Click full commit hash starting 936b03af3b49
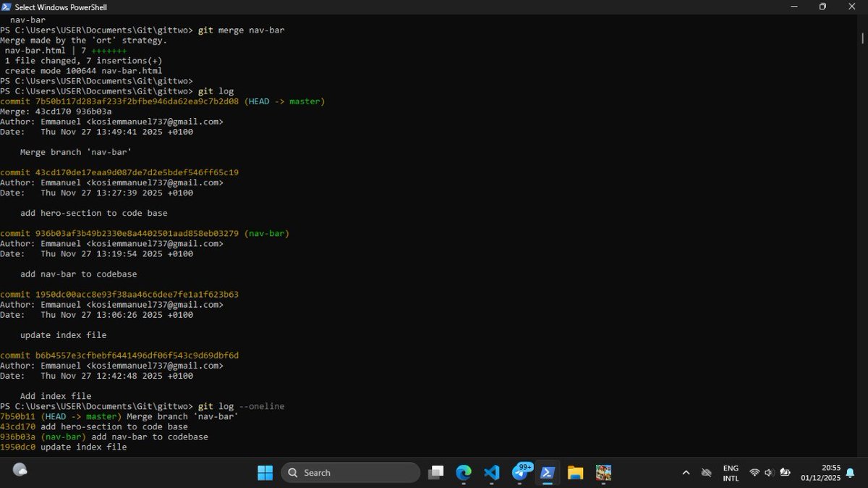This screenshot has width=868, height=488. click(137, 233)
